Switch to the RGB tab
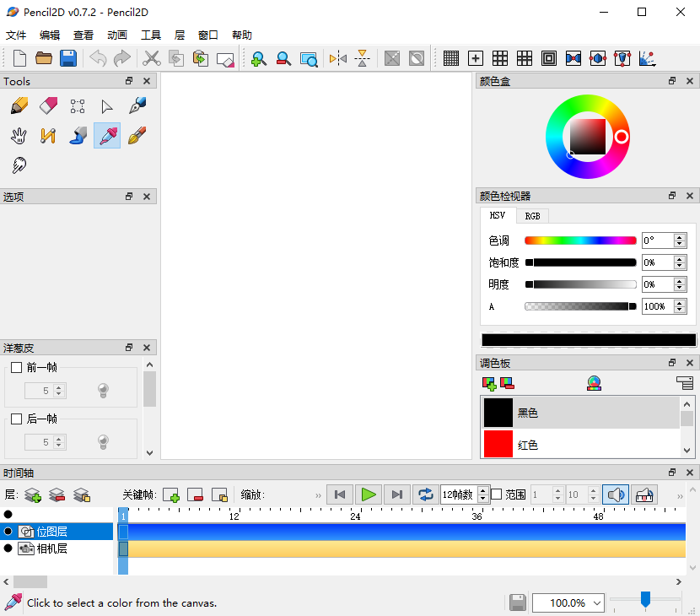The width and height of the screenshot is (700, 616). coord(532,216)
